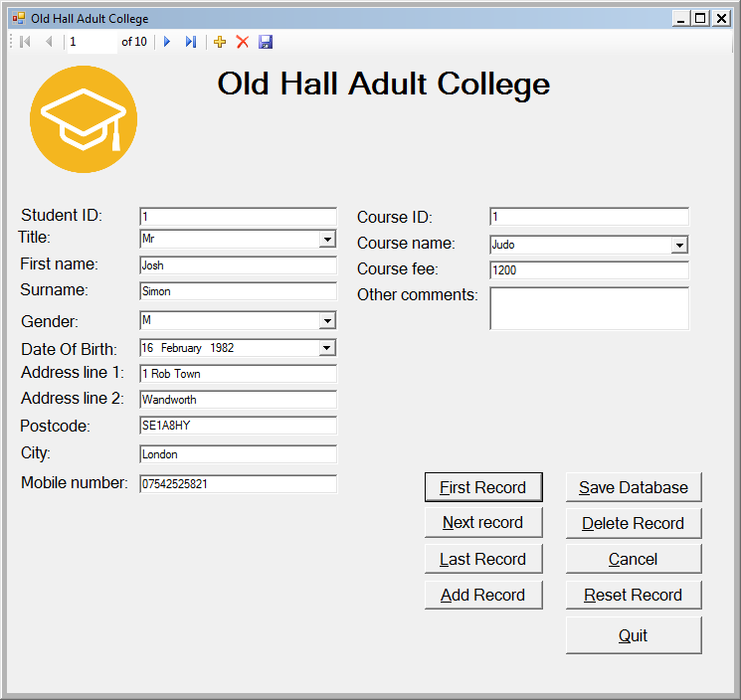Click the Other comments text box

tap(589, 308)
